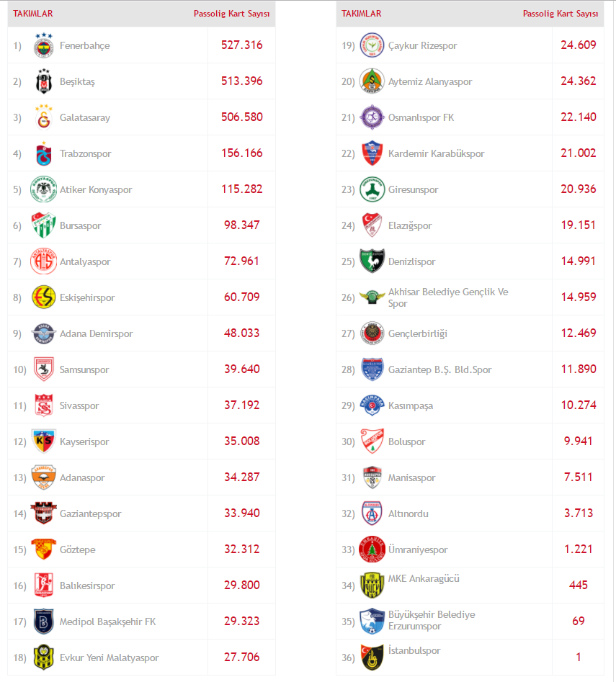Screen dimensions: 616x682
Task: Select the Eskişehirspor yellow ES logo
Action: [43, 297]
